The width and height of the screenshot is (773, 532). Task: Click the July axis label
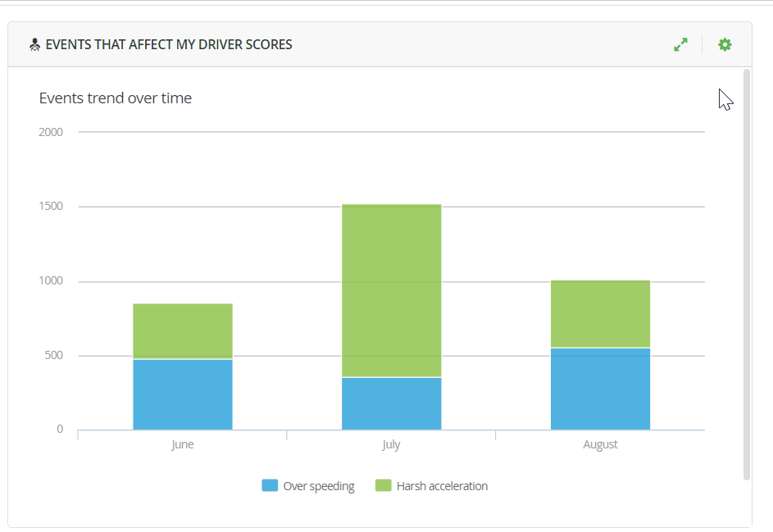(391, 444)
